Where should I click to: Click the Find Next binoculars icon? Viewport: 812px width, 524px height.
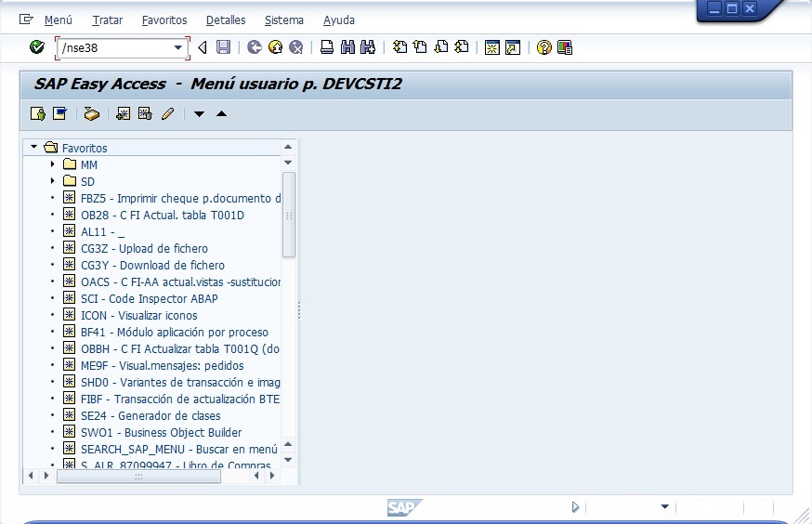click(368, 47)
